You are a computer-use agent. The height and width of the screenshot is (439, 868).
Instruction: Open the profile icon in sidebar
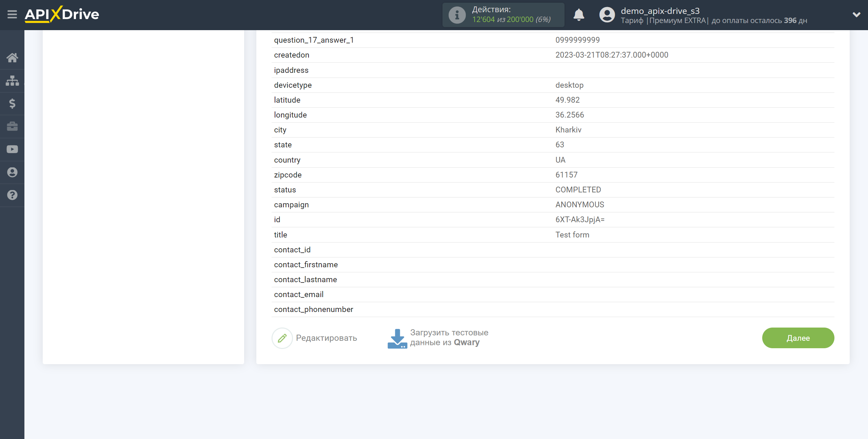tap(12, 172)
